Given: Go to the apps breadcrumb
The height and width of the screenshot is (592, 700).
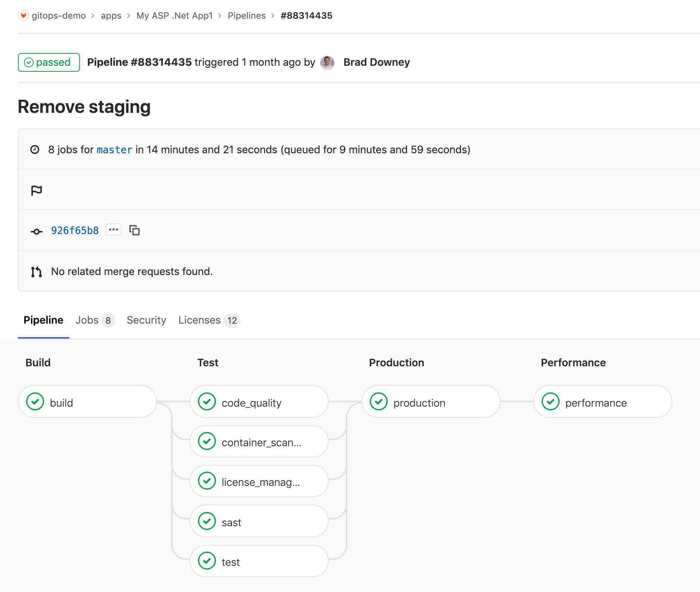Looking at the screenshot, I should coord(111,16).
